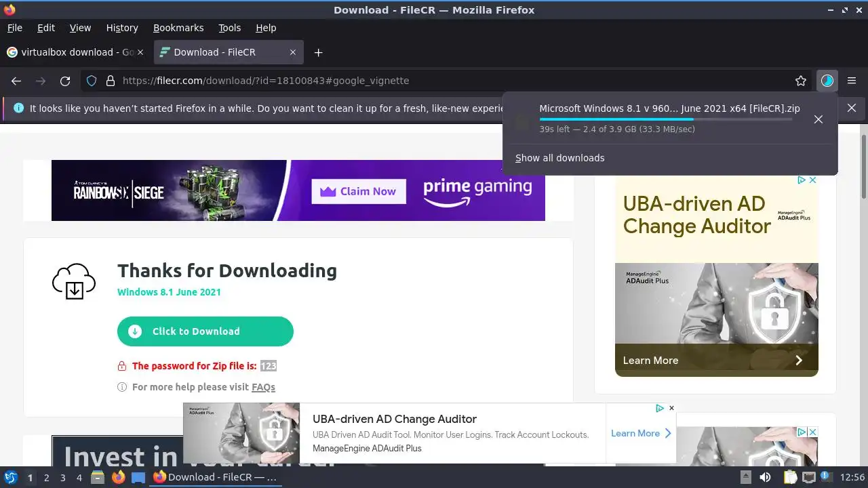Switch to workspace 3
Viewport: 868px width, 488px height.
pyautogui.click(x=62, y=478)
